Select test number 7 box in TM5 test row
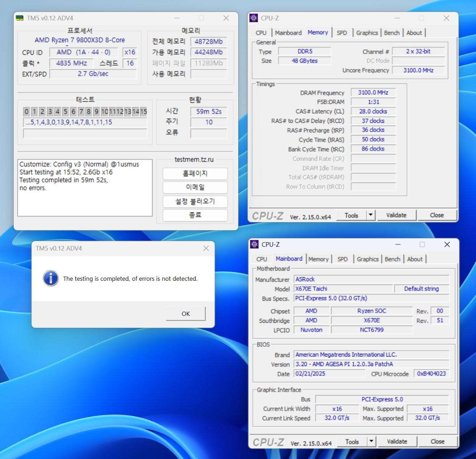Image resolution: width=476 pixels, height=459 pixels. pos(81,112)
